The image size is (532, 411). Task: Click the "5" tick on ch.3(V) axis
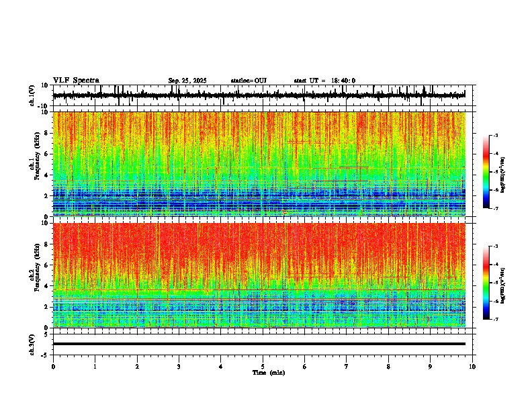(46, 334)
